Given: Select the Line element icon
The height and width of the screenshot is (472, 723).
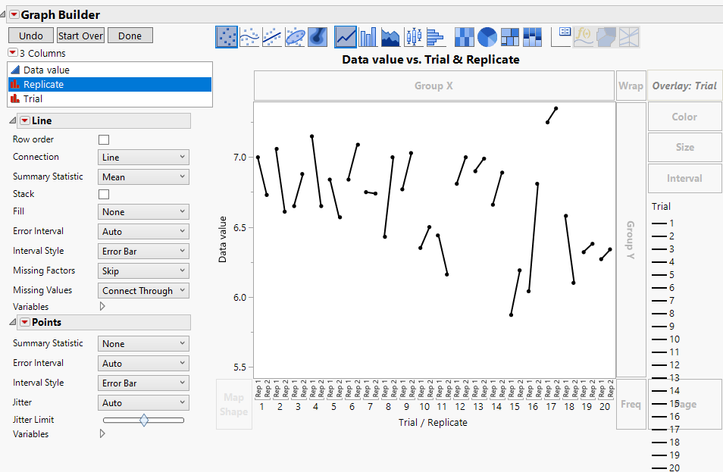Looking at the screenshot, I should tap(345, 37).
